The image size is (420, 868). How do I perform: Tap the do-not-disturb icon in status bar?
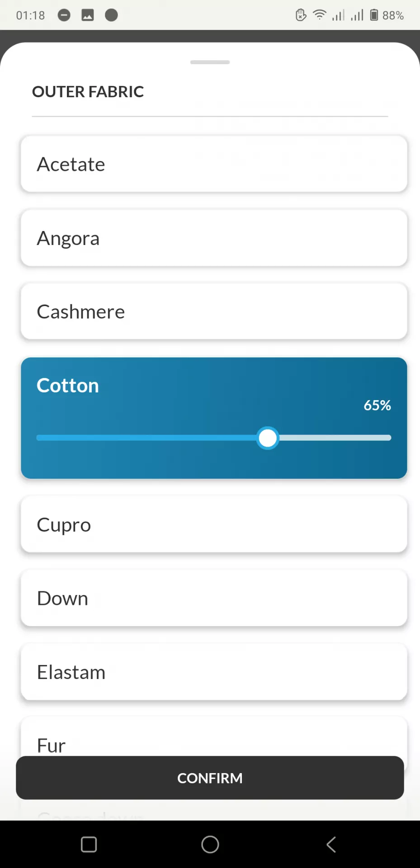click(64, 15)
